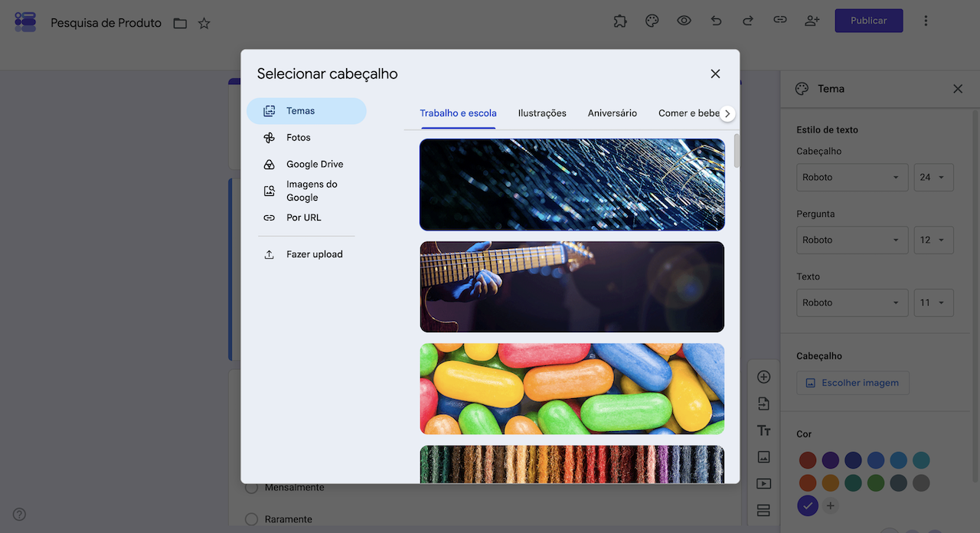Viewport: 980px width, 533px height.
Task: Select Fazer upload option
Action: [306, 254]
